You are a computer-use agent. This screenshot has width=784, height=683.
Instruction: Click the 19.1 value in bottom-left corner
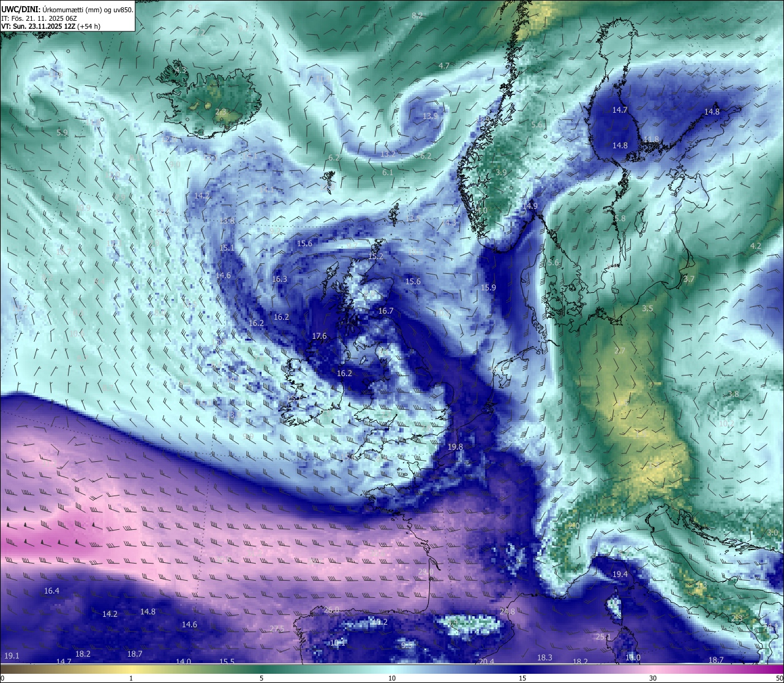12,656
